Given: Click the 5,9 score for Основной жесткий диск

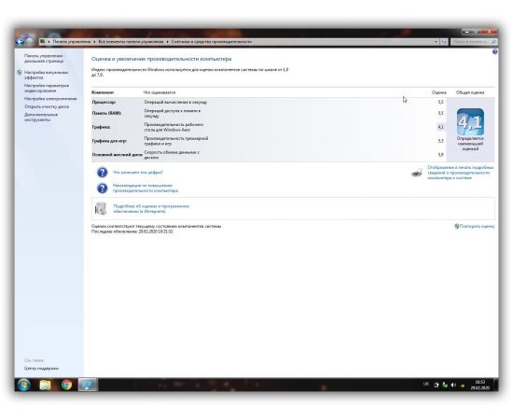Looking at the screenshot, I should tap(440, 155).
